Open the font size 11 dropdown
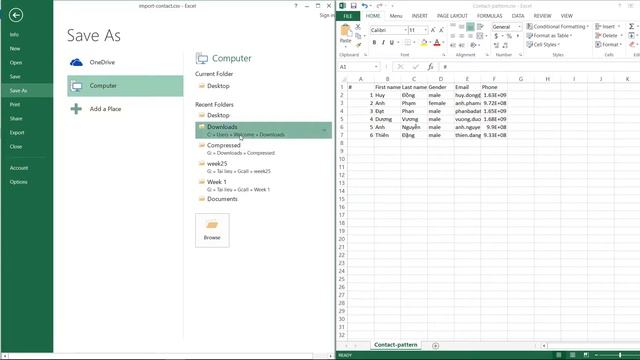Viewport: 640px width, 360px height. tap(425, 30)
